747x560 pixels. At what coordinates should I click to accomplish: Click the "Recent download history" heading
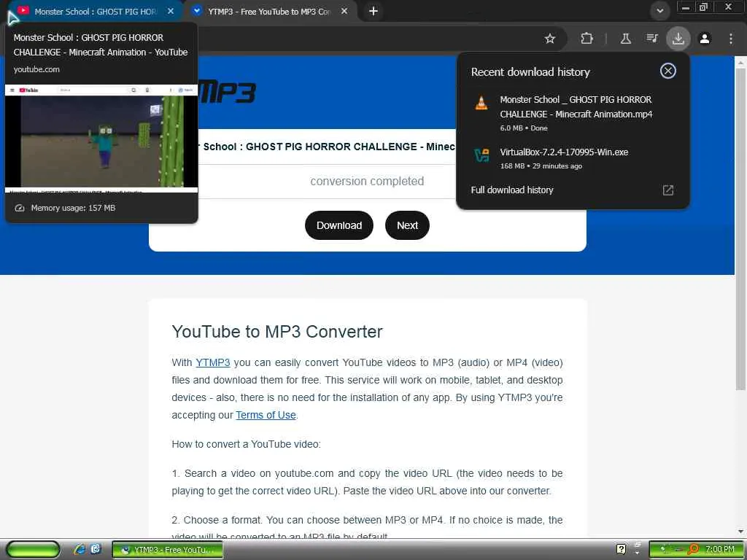coord(530,72)
